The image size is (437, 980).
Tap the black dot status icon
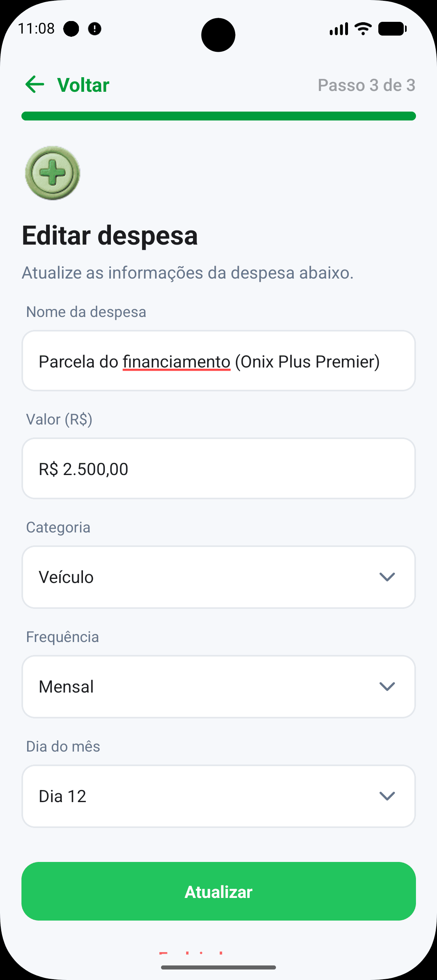(71, 29)
